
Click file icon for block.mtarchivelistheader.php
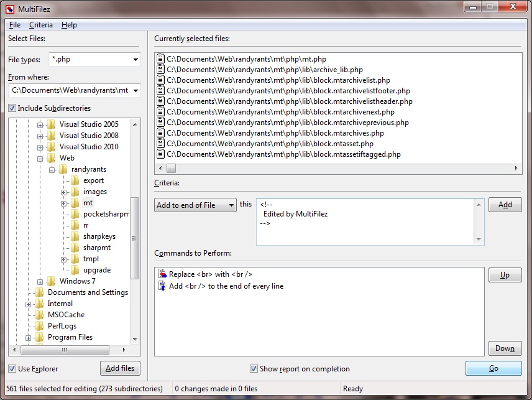(x=160, y=101)
